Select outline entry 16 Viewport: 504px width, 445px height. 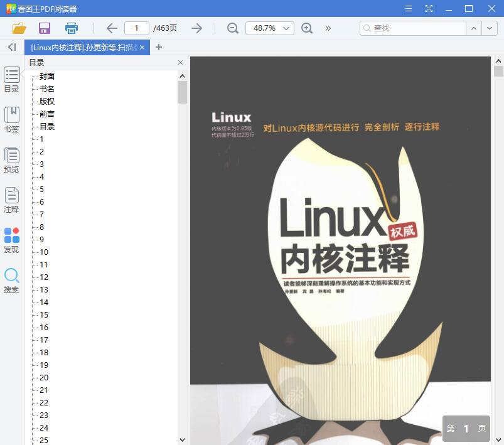pyautogui.click(x=44, y=327)
